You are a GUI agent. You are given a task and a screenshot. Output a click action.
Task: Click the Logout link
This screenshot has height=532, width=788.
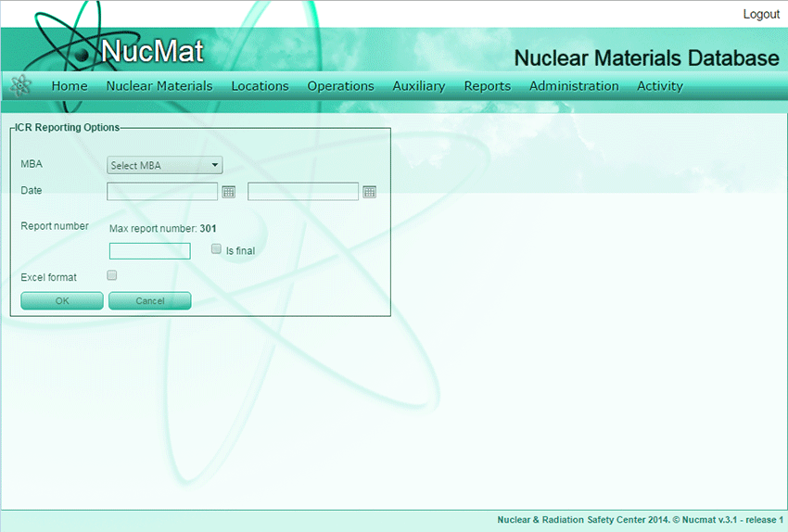pyautogui.click(x=761, y=15)
